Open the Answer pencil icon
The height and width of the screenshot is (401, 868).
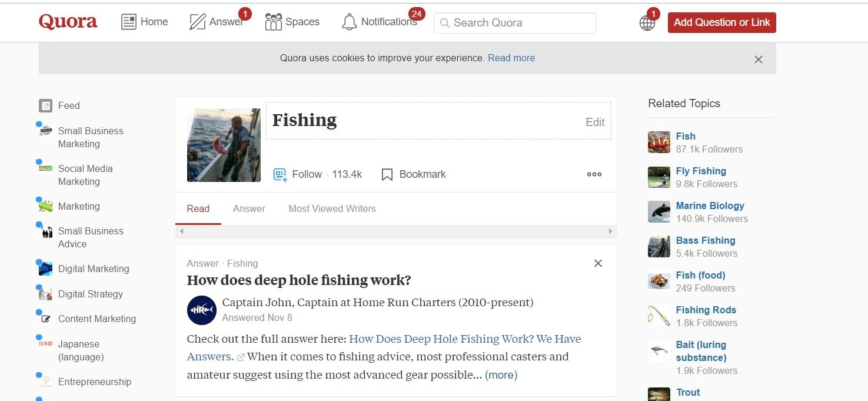197,22
